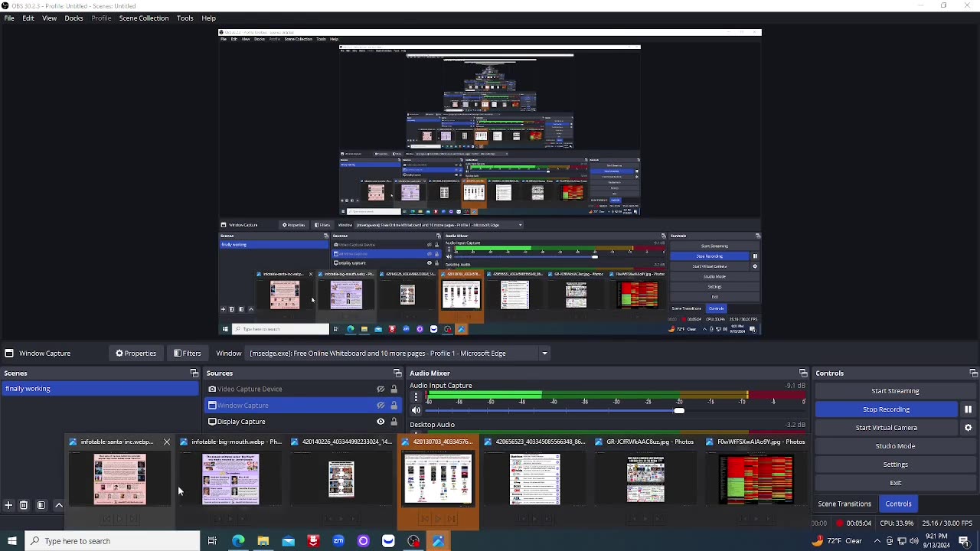
Task: Pause the recording
Action: click(x=968, y=409)
